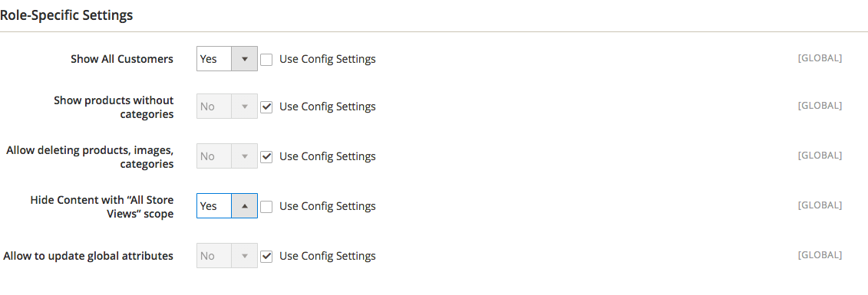Check Use Config Settings for Hide Content scope
The height and width of the screenshot is (295, 868).
coord(266,206)
